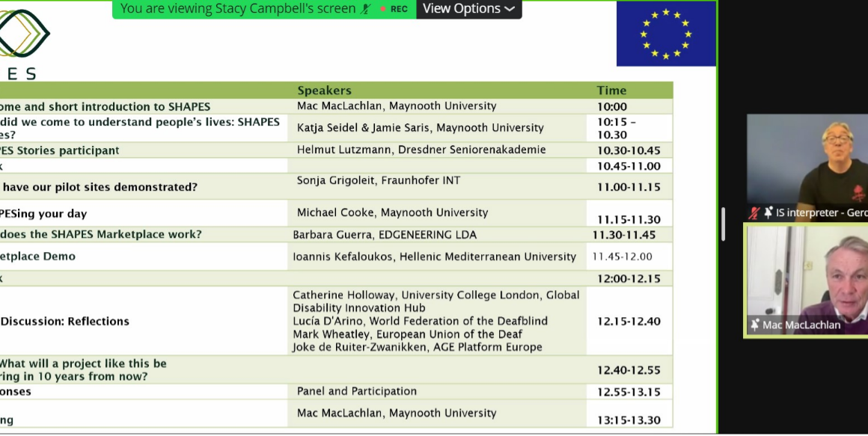Screen dimensions: 868x436
Task: Click the muted microphone icon in the green sharing banner
Action: (x=366, y=9)
